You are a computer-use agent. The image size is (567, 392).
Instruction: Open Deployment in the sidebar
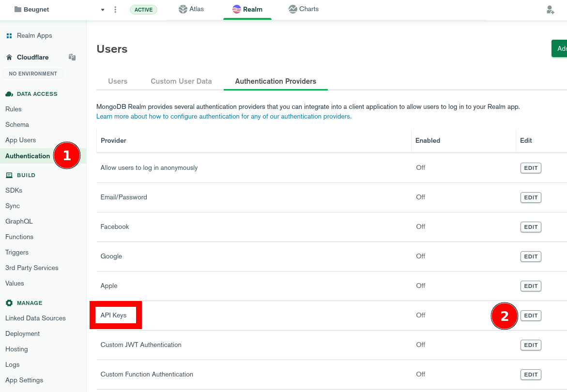coord(22,334)
